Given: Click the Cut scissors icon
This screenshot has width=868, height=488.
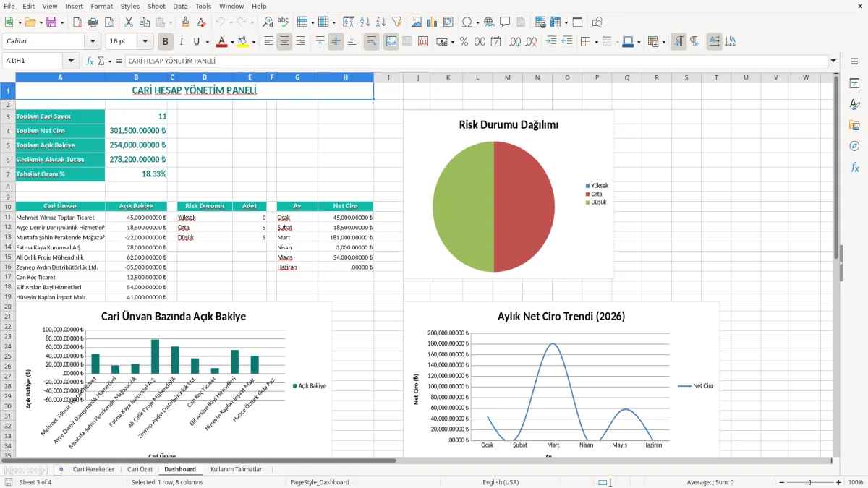Looking at the screenshot, I should coord(128,22).
